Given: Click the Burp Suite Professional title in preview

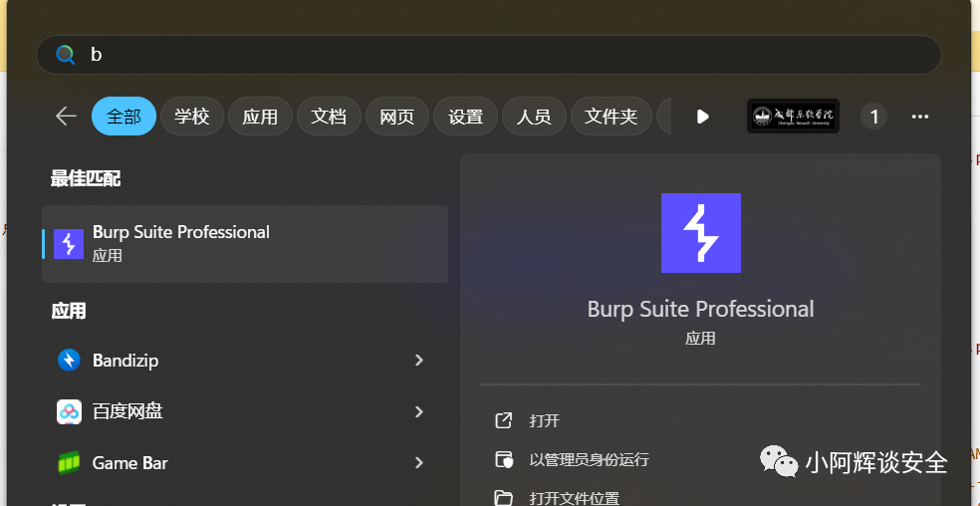Looking at the screenshot, I should (700, 309).
